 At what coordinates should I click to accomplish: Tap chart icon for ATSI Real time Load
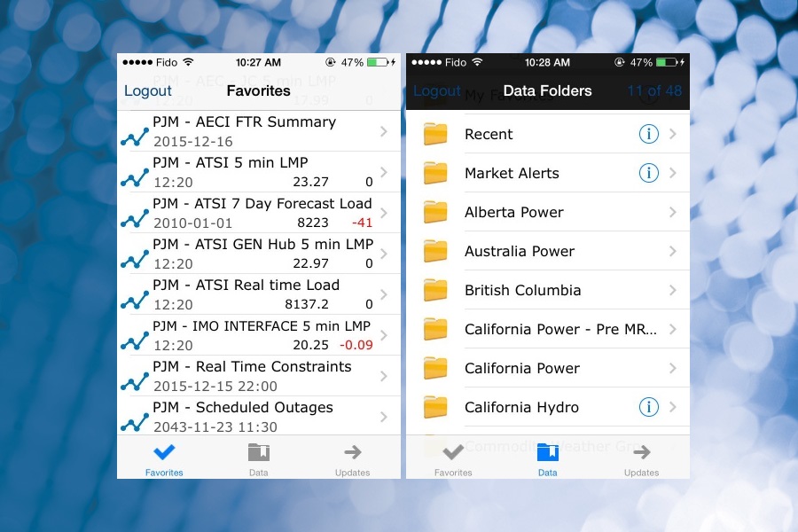(135, 300)
